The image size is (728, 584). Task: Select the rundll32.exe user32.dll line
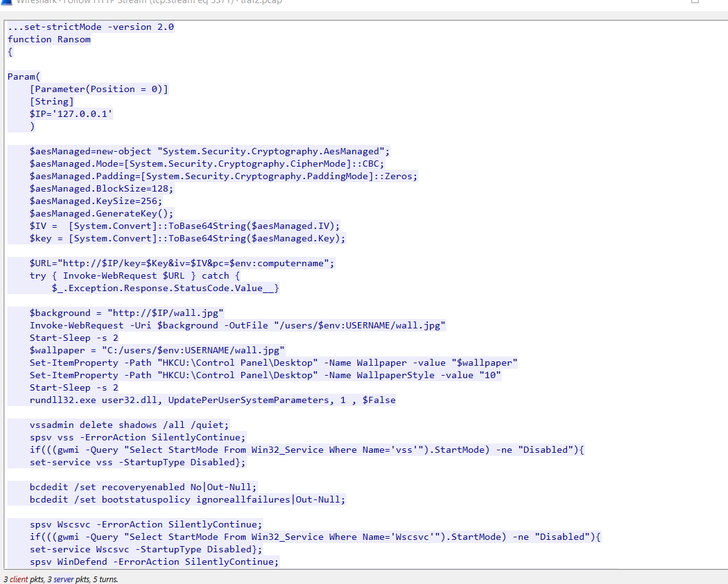click(x=213, y=400)
